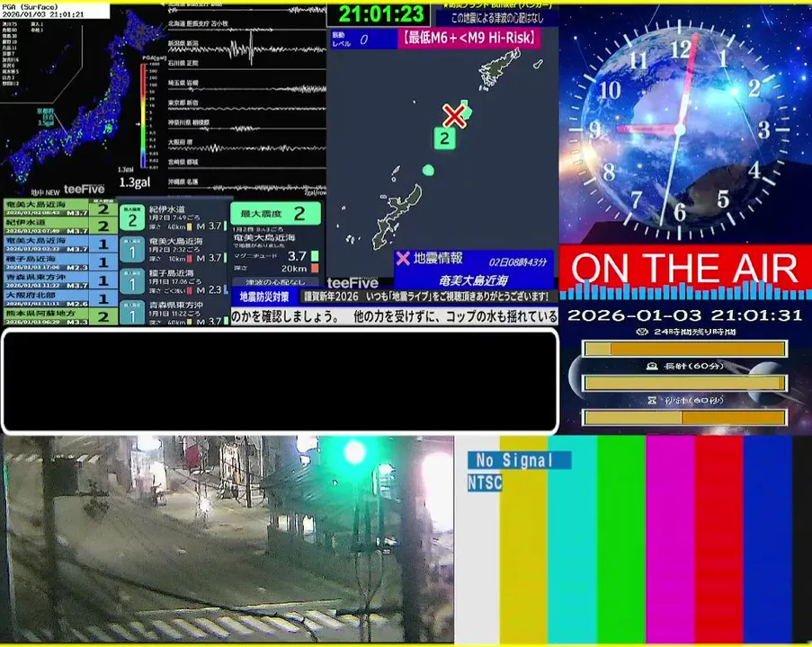Click the green intensity 2 square on map
Image resolution: width=812 pixels, height=647 pixels.
pyautogui.click(x=444, y=138)
